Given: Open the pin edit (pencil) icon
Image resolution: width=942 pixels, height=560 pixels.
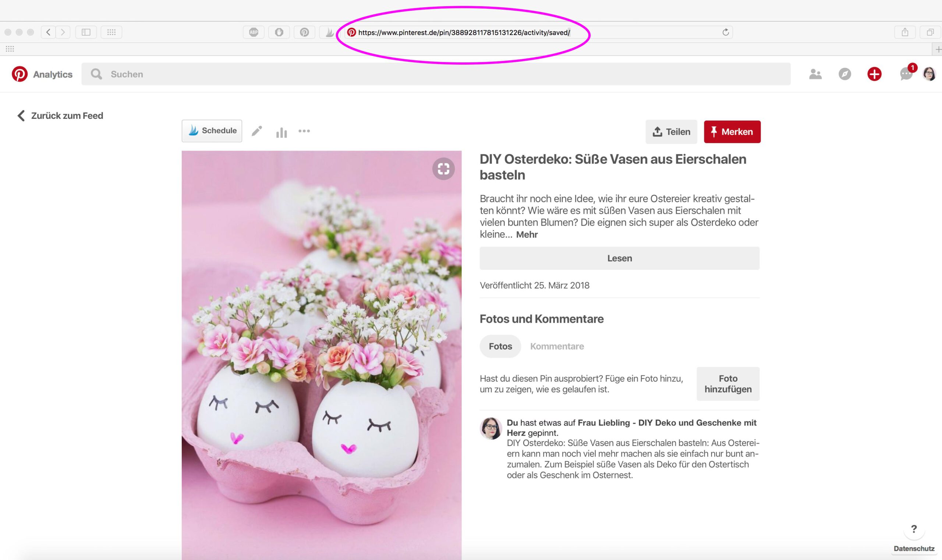Looking at the screenshot, I should (257, 131).
